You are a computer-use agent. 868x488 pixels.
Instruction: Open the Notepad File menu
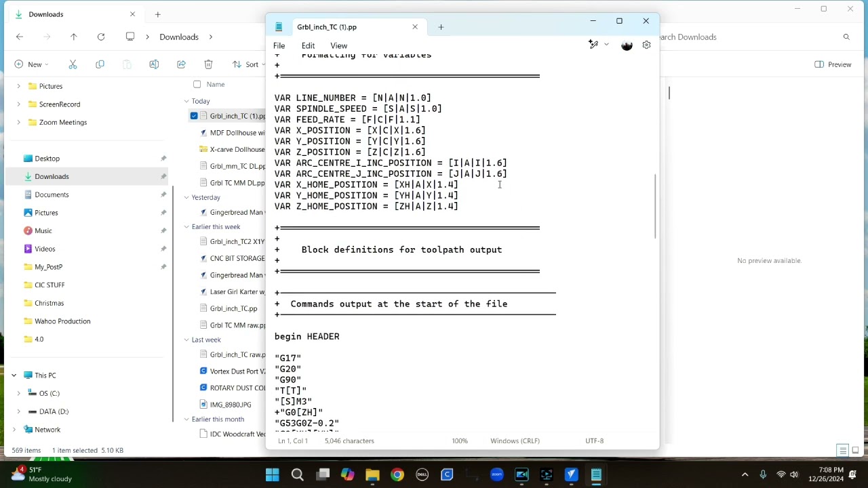pyautogui.click(x=279, y=45)
